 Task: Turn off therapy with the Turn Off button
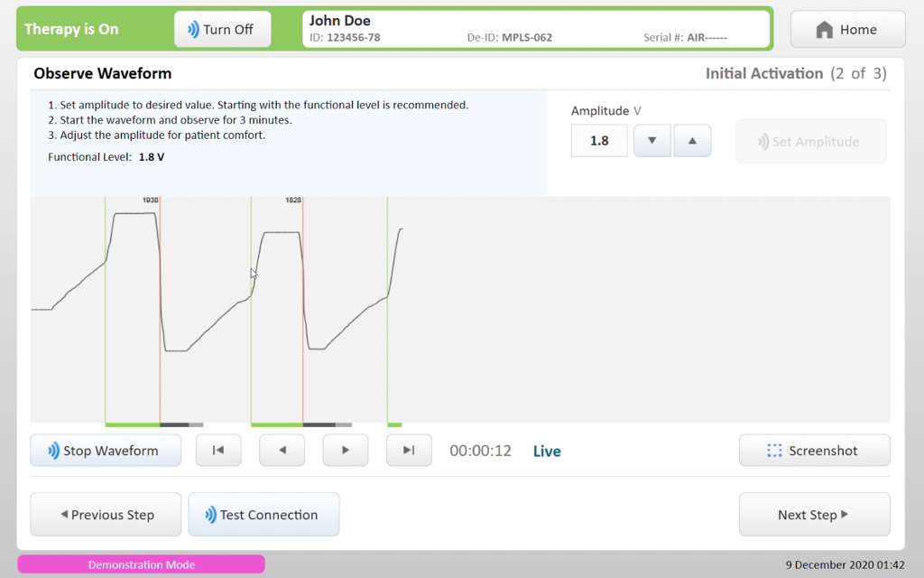(x=223, y=30)
